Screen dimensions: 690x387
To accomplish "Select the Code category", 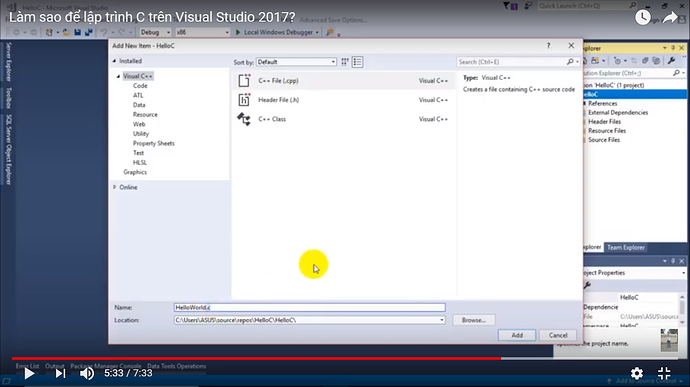I will click(140, 86).
